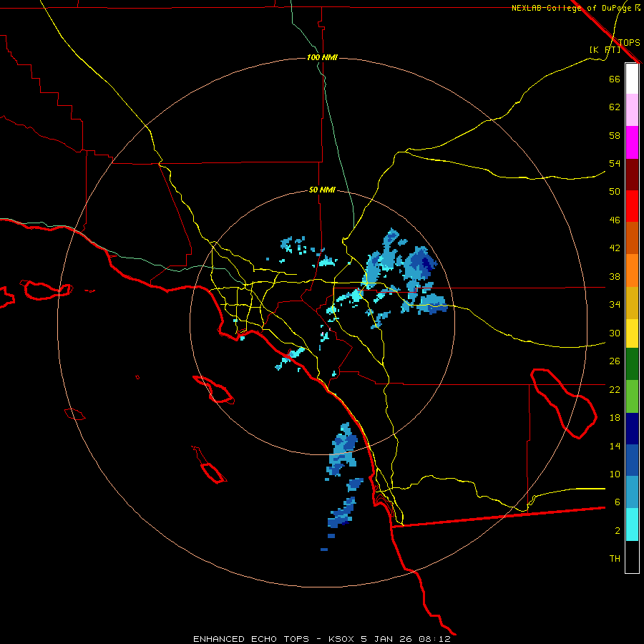Click the '42' value on the scale
Screen dimensions: 644x644
coord(615,248)
